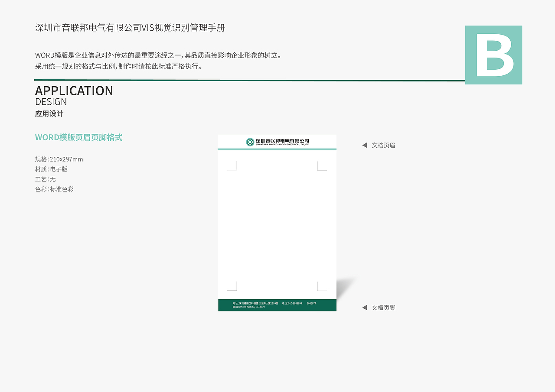The image size is (555, 392).
Task: Click the 材质:电子版 line
Action: (x=52, y=169)
